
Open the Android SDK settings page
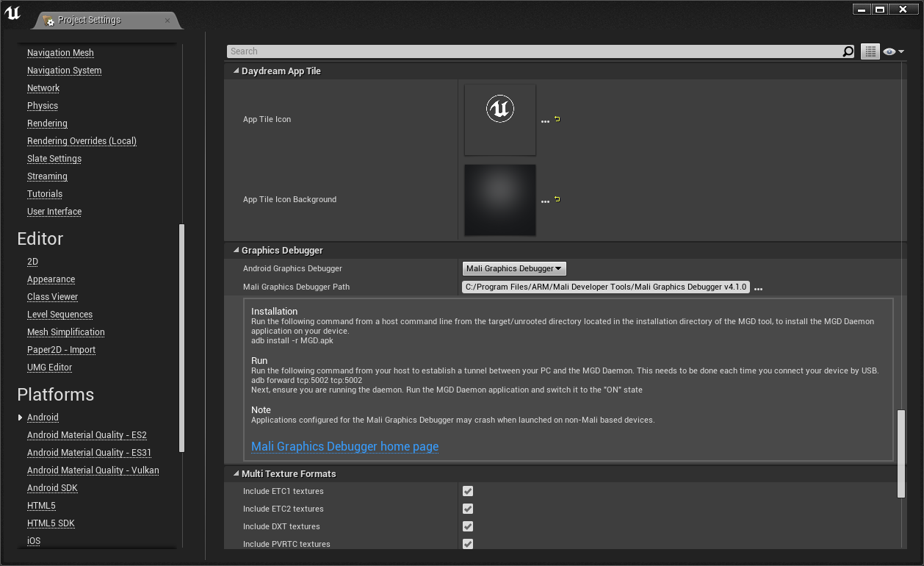(52, 487)
